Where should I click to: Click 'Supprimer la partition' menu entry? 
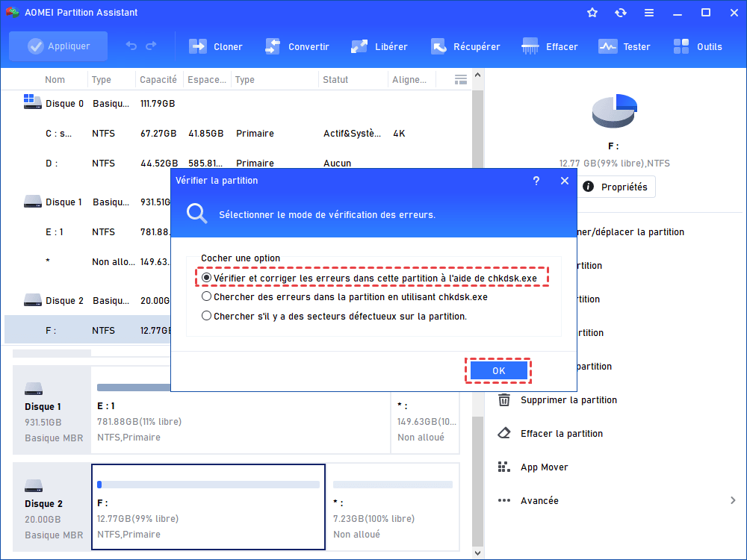[x=568, y=400]
